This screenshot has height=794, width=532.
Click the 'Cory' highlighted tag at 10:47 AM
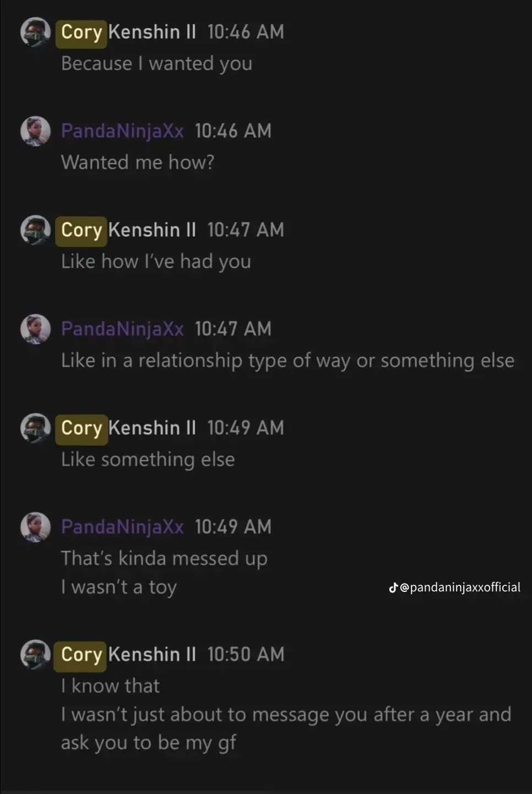coord(81,230)
